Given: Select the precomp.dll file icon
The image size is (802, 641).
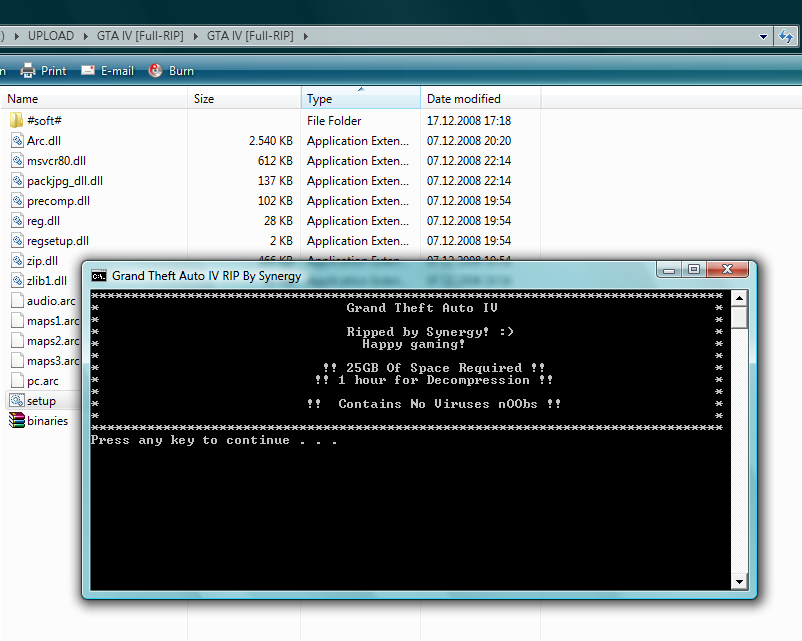Looking at the screenshot, I should (17, 201).
